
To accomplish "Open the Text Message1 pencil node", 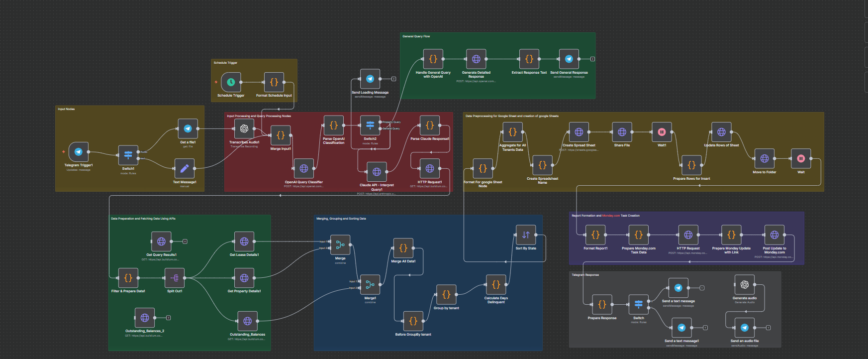I will 184,168.
